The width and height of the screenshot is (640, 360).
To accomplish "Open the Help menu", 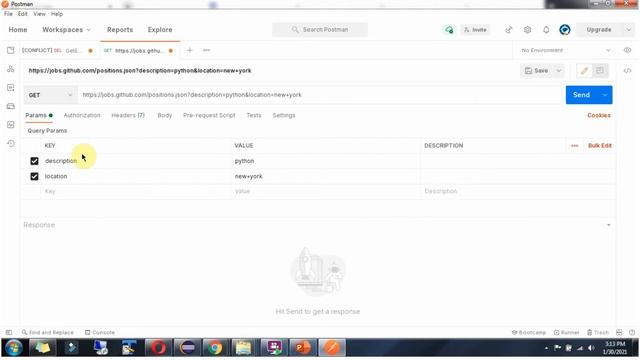I will [57, 14].
